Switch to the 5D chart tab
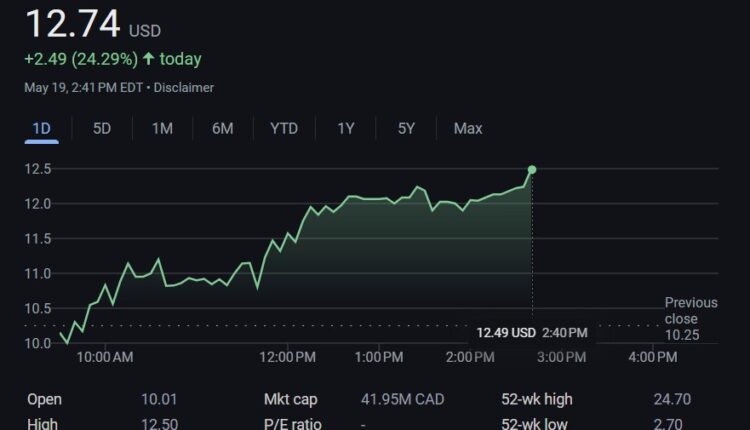 coord(102,128)
